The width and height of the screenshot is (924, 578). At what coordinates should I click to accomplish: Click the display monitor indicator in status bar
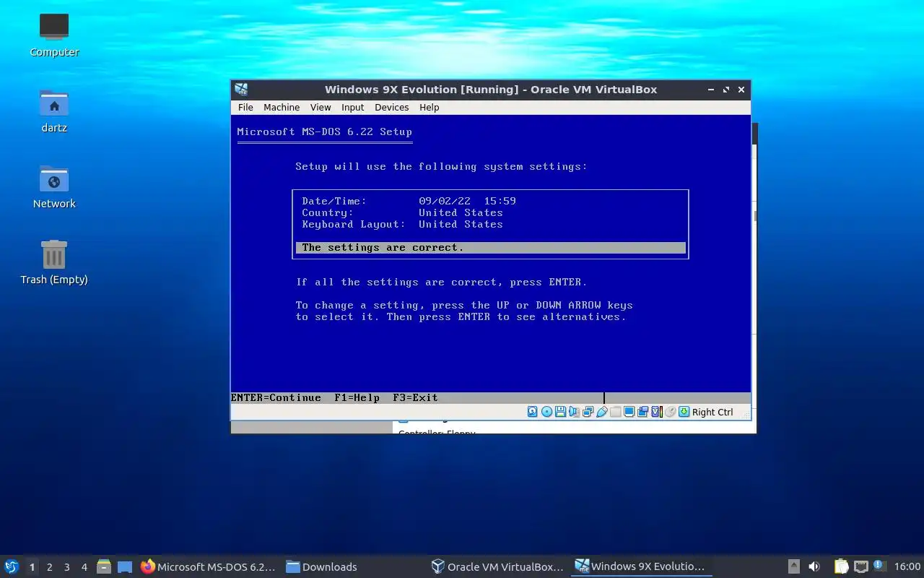click(629, 412)
